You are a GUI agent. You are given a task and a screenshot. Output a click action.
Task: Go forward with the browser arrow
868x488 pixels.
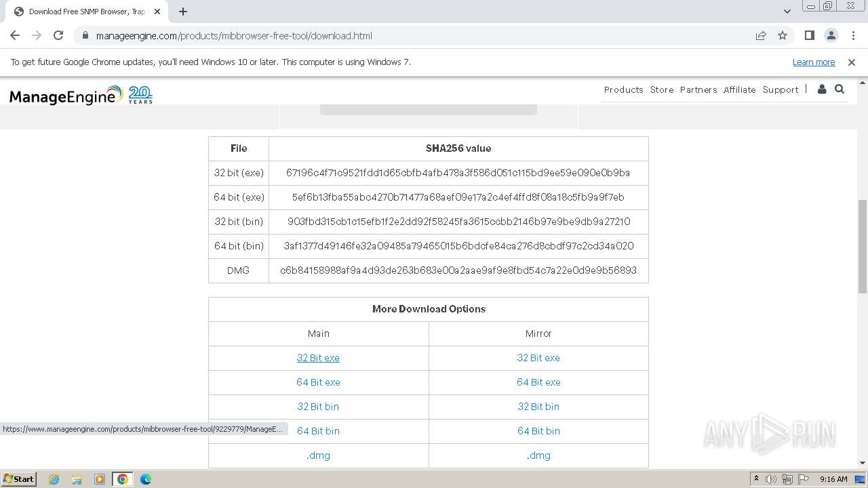[37, 35]
